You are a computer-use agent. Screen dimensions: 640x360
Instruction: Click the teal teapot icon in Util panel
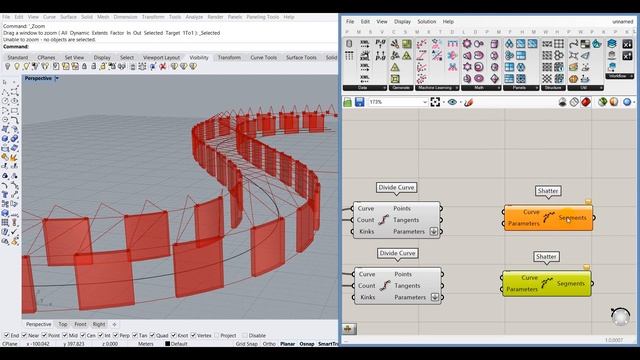[x=597, y=43]
